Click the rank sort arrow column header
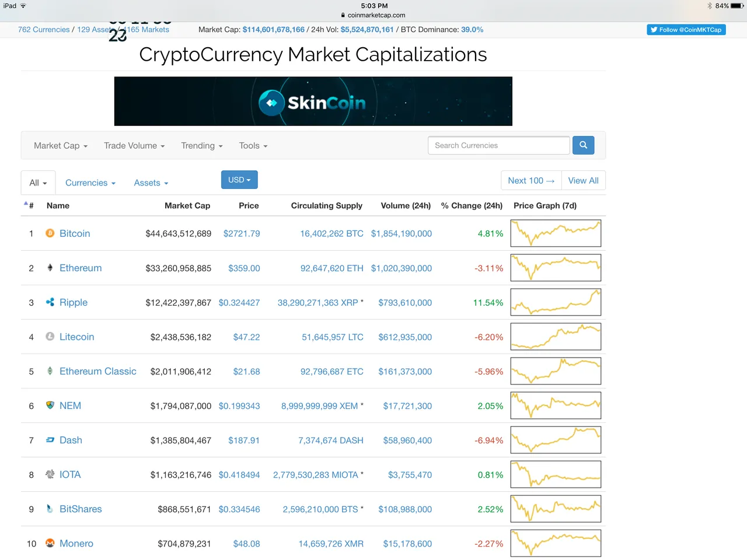This screenshot has height=560, width=747. (29, 205)
